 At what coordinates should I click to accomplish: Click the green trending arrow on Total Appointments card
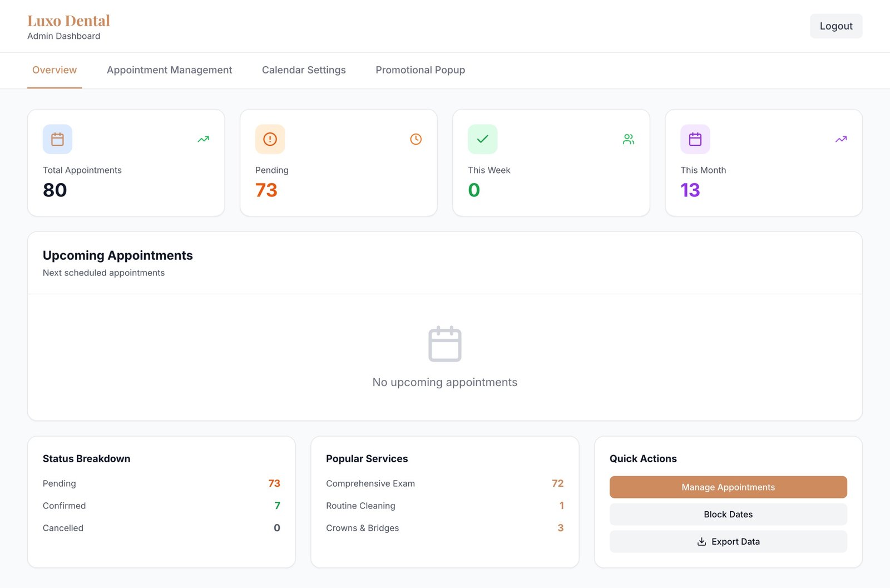203,139
